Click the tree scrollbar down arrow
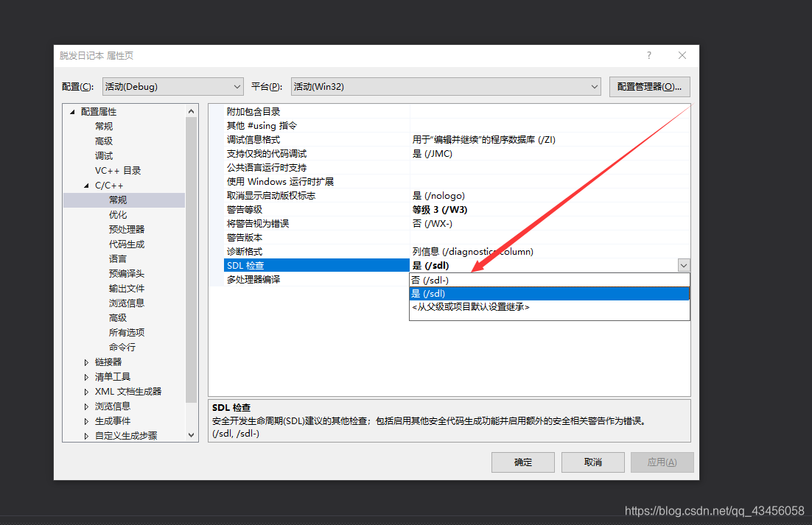 tap(191, 435)
